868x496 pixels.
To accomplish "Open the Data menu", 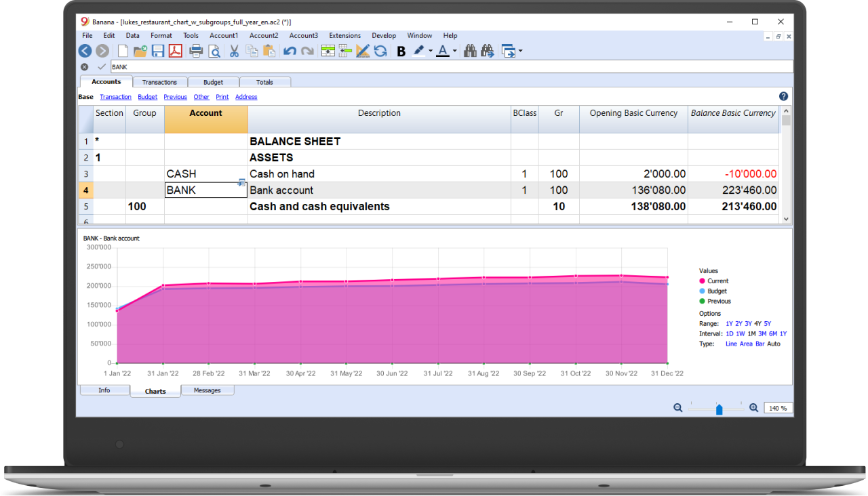I will point(133,35).
